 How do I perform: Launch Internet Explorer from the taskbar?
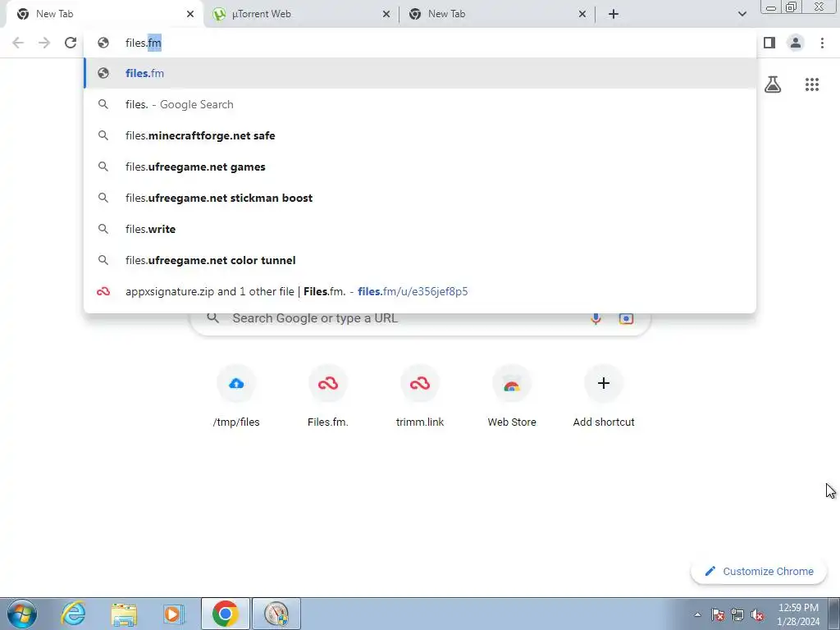(x=73, y=614)
